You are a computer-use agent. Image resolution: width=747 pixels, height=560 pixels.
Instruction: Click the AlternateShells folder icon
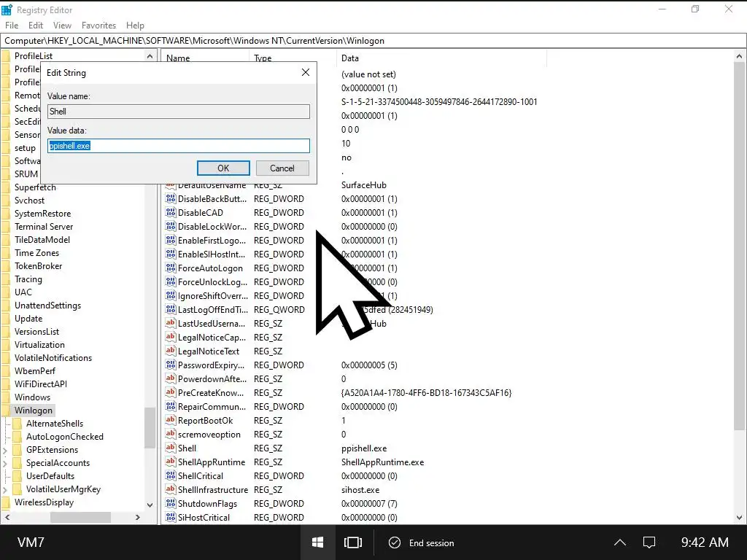17,424
